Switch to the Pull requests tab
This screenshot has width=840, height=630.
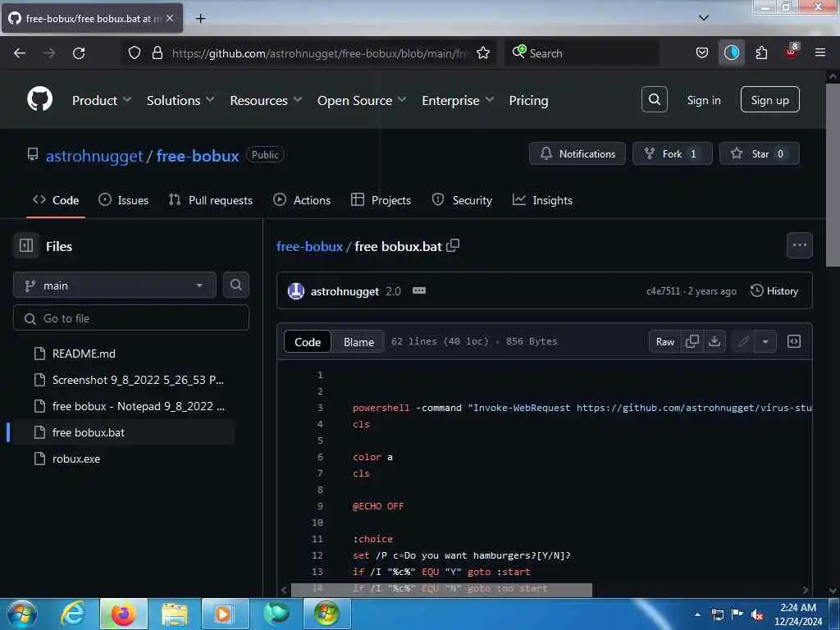point(211,200)
